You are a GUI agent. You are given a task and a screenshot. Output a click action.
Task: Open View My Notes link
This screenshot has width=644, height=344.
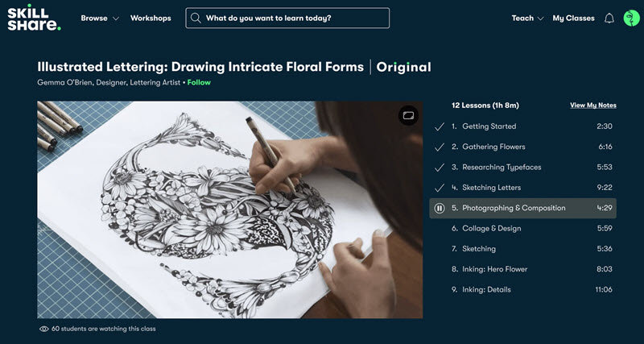[x=593, y=106]
